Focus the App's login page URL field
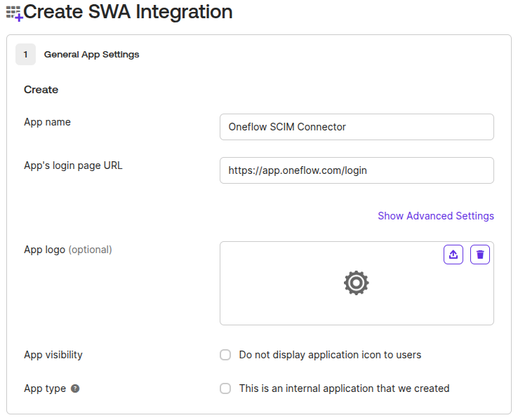The width and height of the screenshot is (518, 420). pyautogui.click(x=357, y=170)
